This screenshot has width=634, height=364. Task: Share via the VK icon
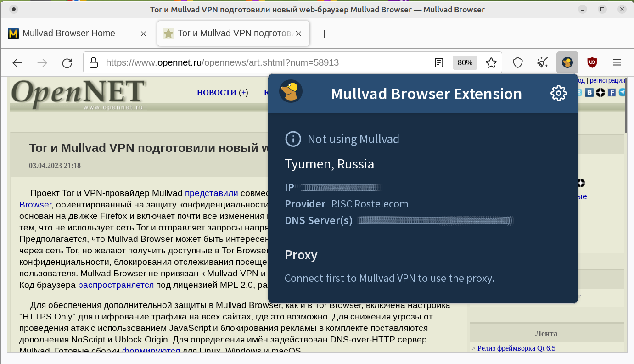click(589, 93)
